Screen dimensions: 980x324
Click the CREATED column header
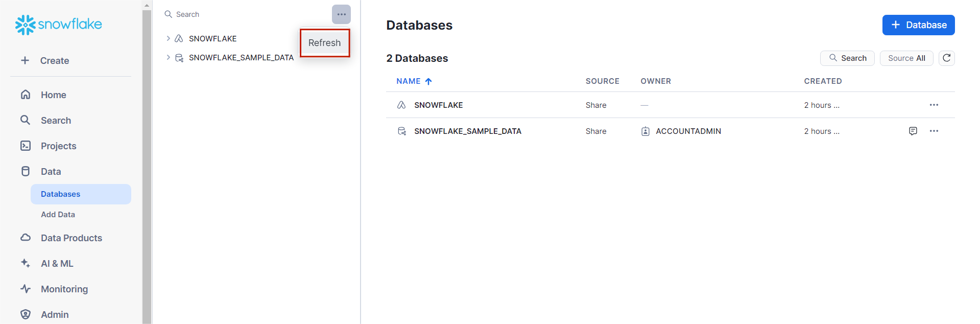pos(823,81)
